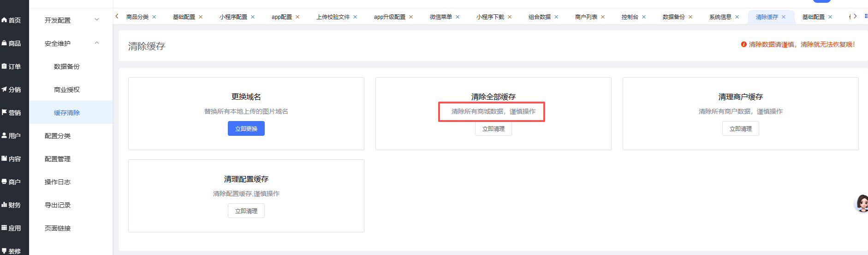Close the 微信菜单 tab
This screenshot has width=868, height=255.
pos(458,17)
